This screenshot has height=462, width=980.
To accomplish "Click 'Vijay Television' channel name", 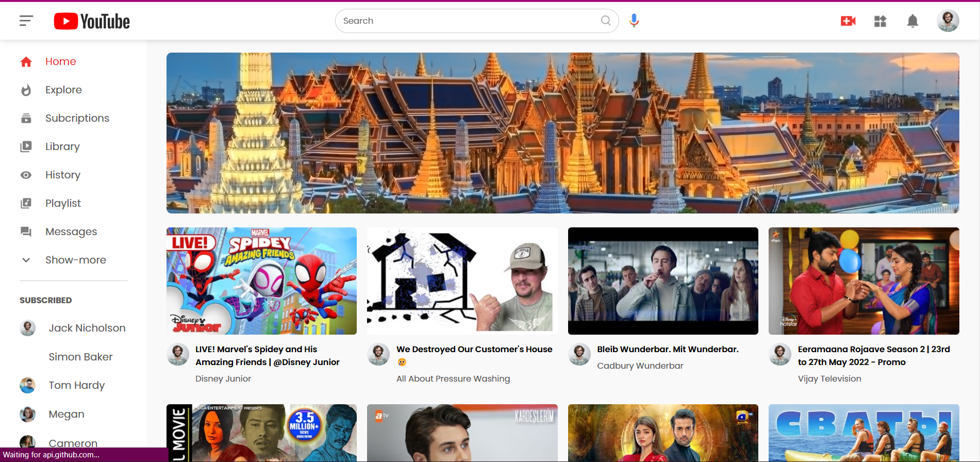I will point(829,378).
